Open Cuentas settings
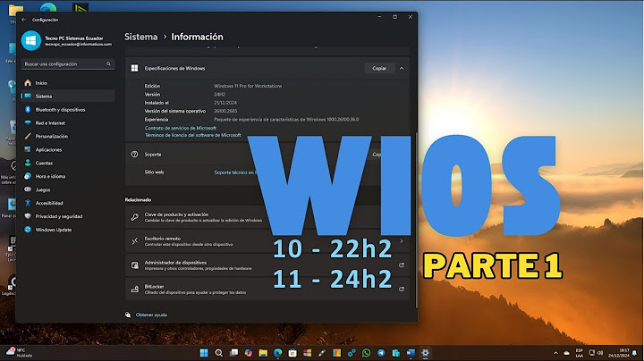Image resolution: width=644 pixels, height=361 pixels. tap(68, 163)
